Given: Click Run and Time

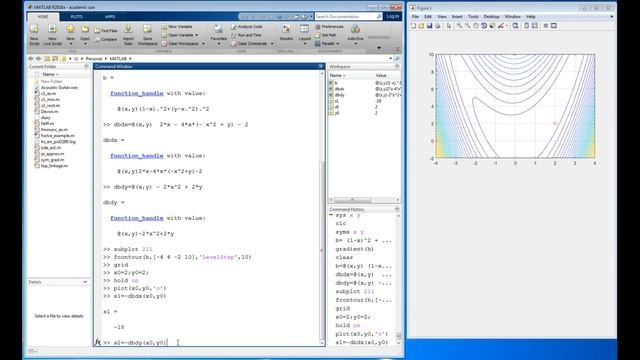Looking at the screenshot, I should (246, 35).
